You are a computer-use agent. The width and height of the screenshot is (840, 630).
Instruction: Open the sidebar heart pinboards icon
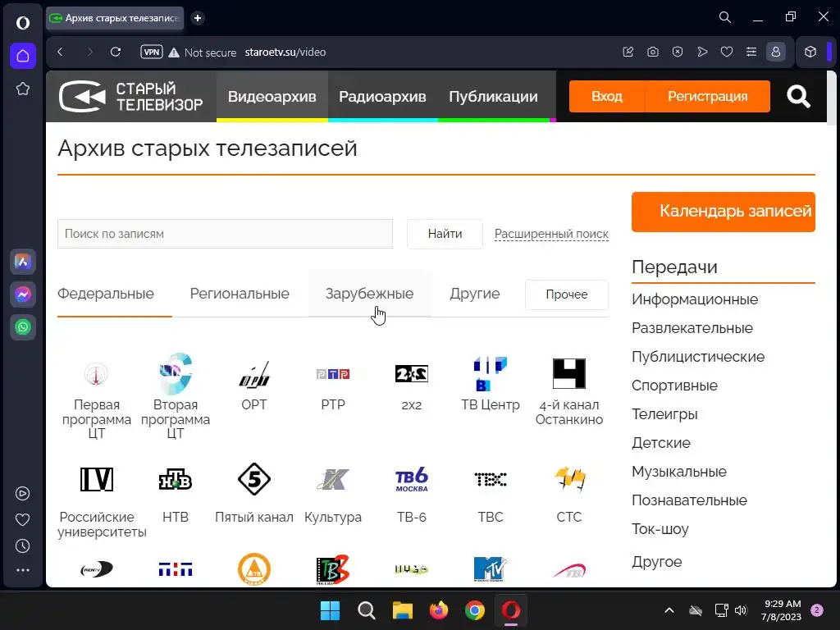pos(22,519)
